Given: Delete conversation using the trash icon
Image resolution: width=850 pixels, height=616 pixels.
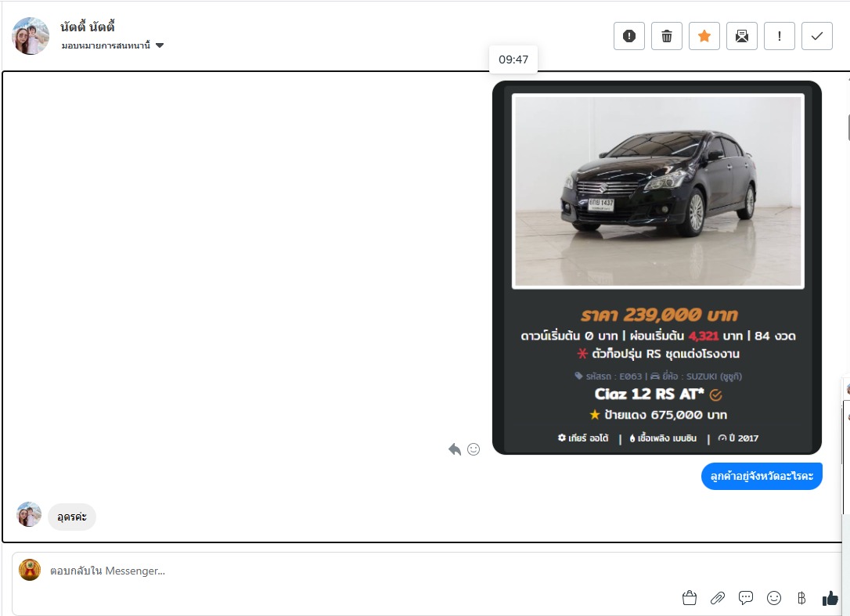Looking at the screenshot, I should (x=666, y=36).
